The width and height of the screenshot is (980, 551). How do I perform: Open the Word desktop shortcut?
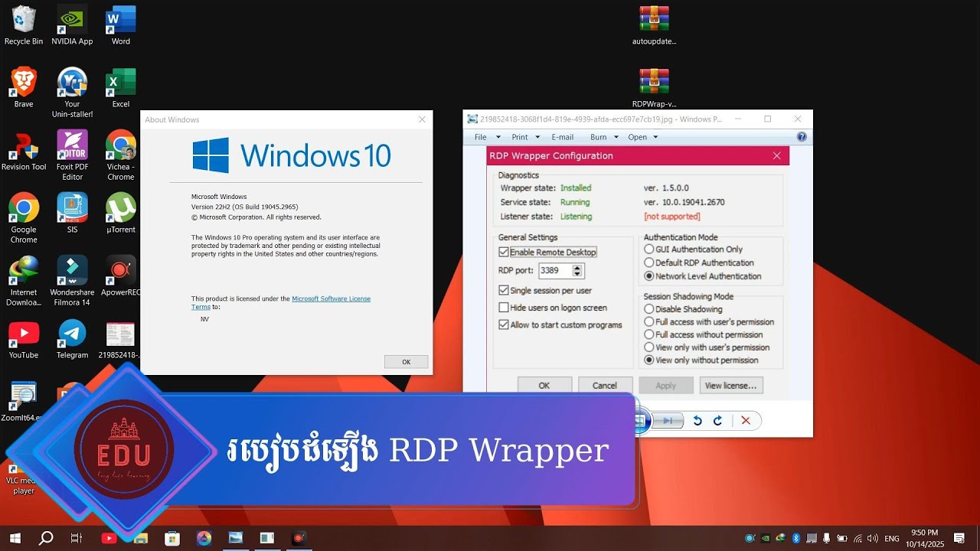point(121,25)
